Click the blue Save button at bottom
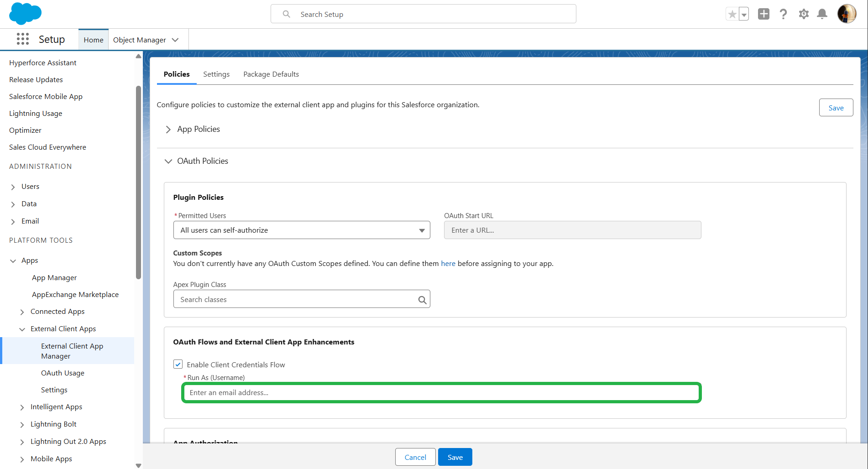Screen dimensions: 868x469 pos(455,457)
